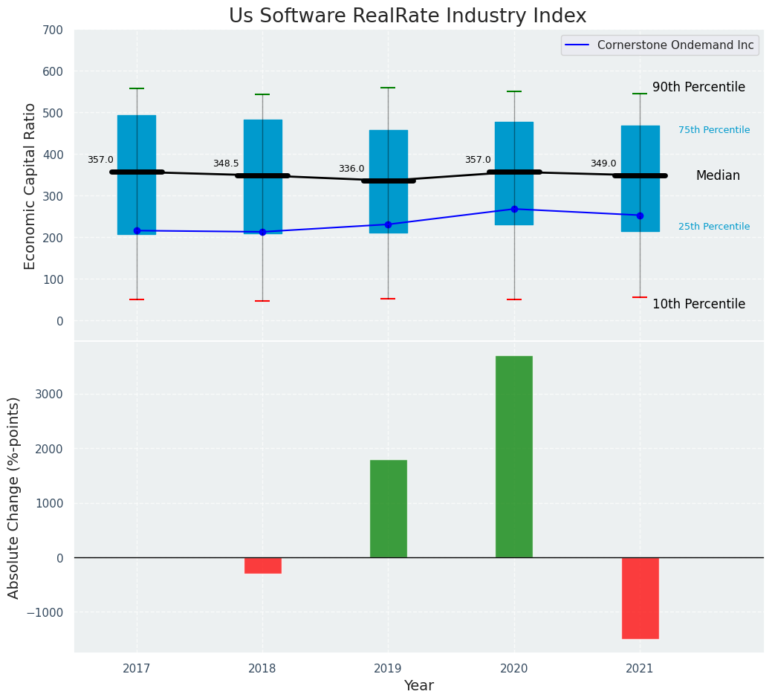The height and width of the screenshot is (700, 772).
Task: Click the 2018 x-axis tick label
Action: coord(262,668)
